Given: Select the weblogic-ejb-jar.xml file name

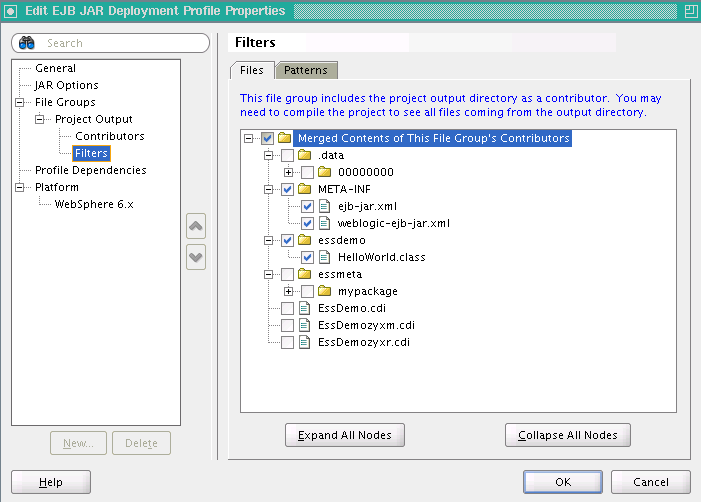Looking at the screenshot, I should (x=394, y=223).
